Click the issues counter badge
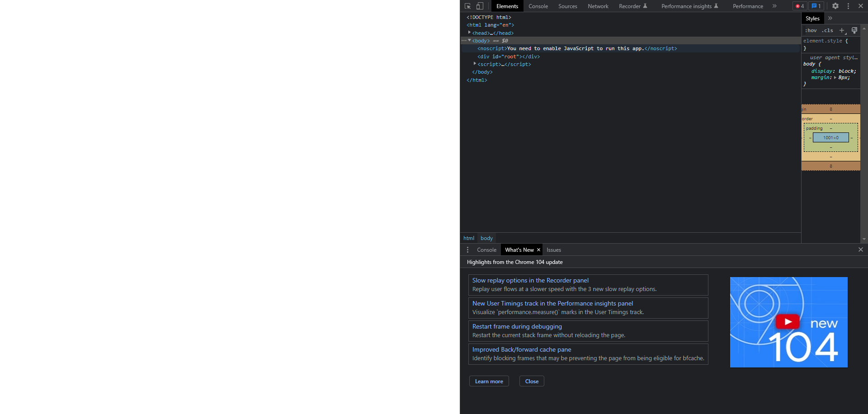This screenshot has width=868, height=414. coord(816,6)
